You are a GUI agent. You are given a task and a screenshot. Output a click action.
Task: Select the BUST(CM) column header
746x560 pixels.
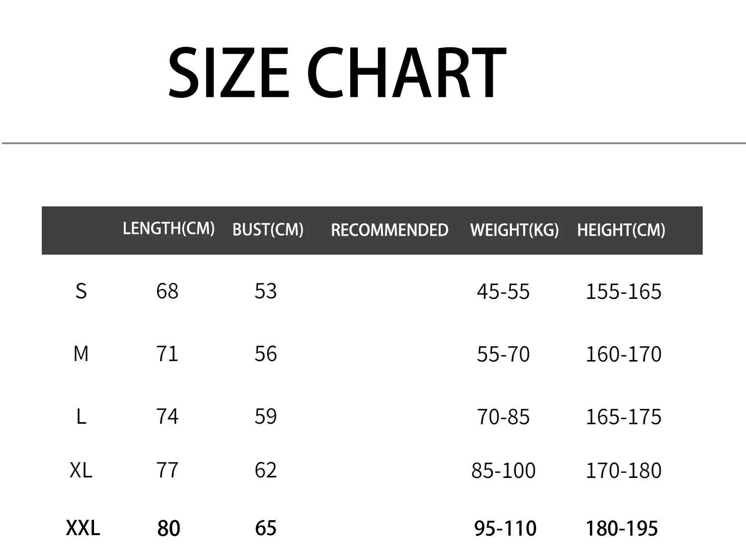(268, 229)
